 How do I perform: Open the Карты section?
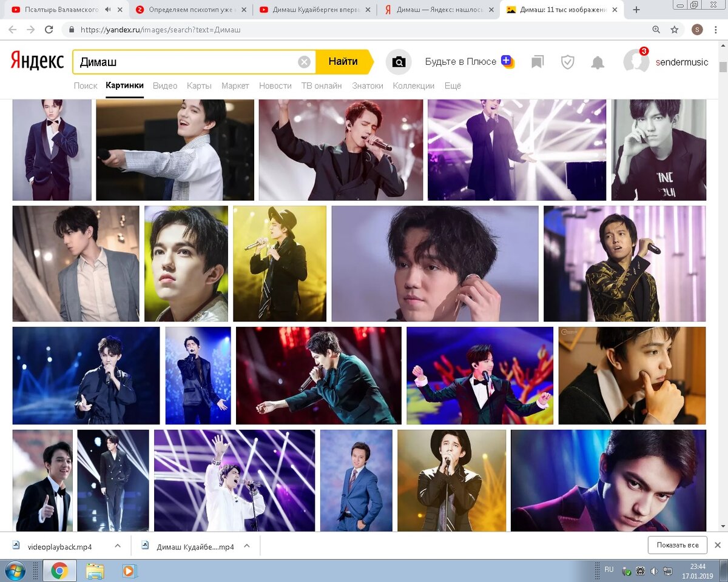[x=199, y=86]
